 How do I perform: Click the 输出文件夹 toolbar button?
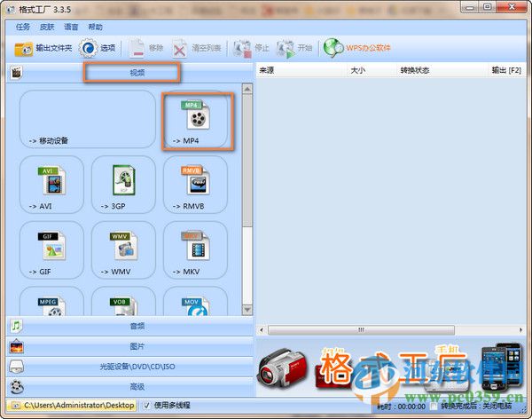coord(44,48)
